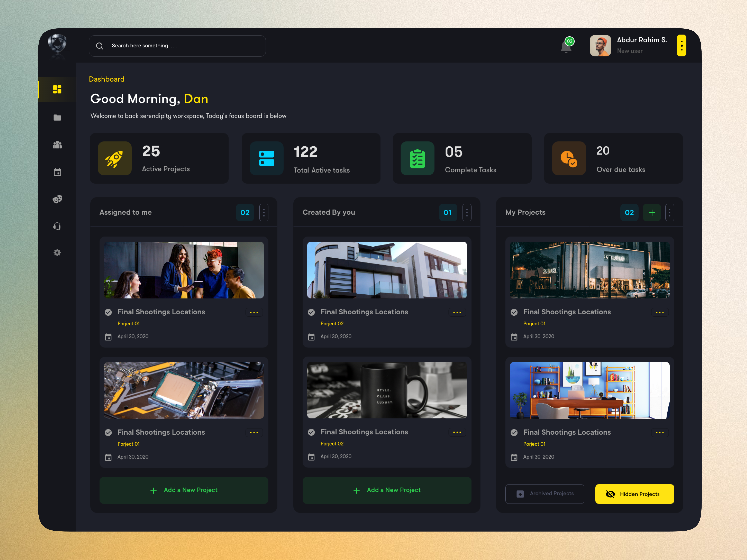
Task: Open Archived Projects button
Action: coord(544,494)
